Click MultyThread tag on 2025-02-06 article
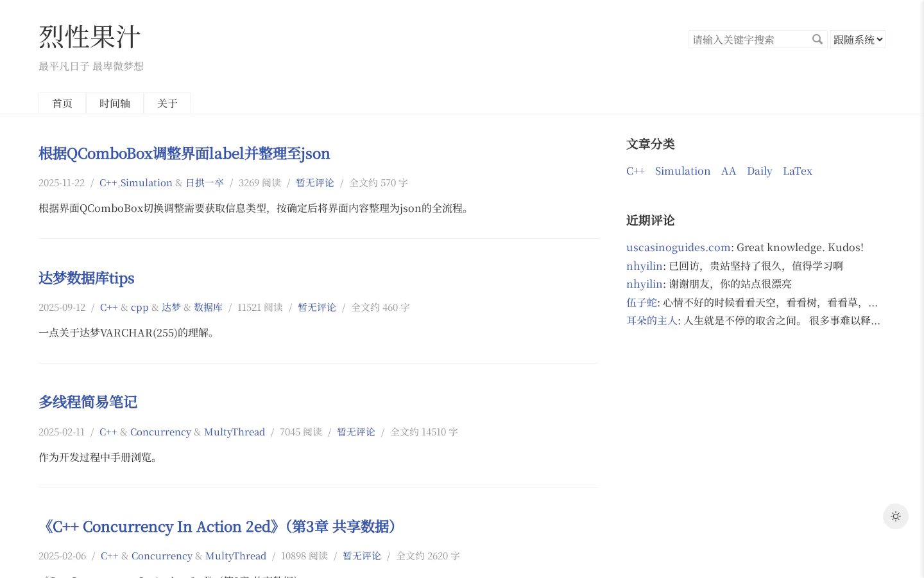 coord(235,556)
